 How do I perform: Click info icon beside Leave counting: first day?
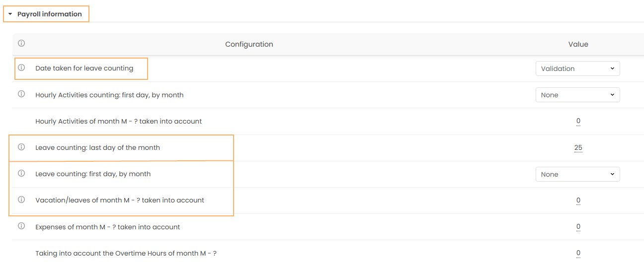coord(21,174)
